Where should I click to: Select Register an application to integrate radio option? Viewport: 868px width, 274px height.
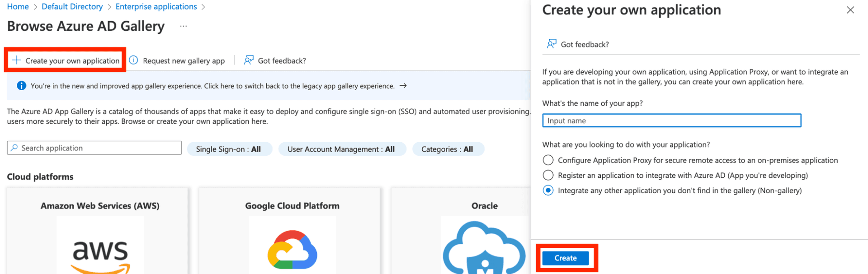(548, 175)
